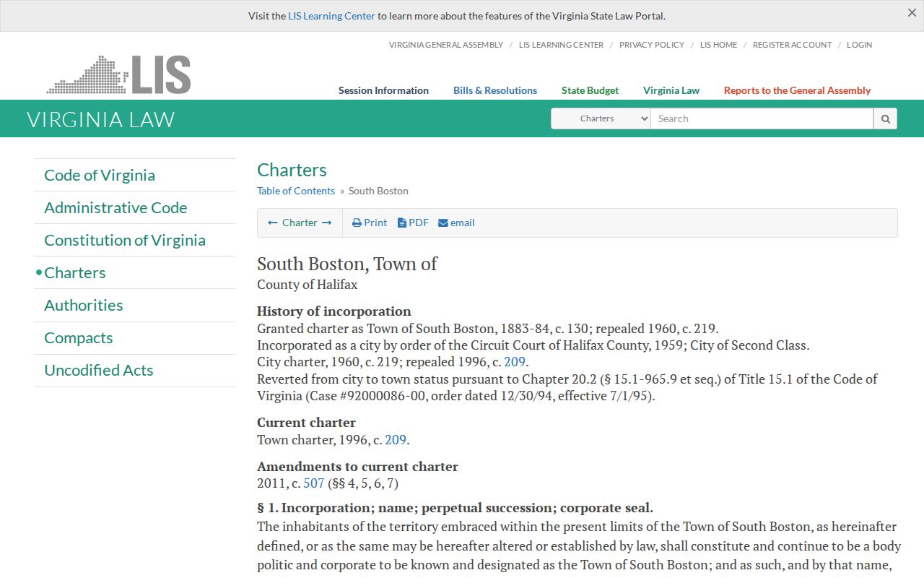The height and width of the screenshot is (578, 924).
Task: Click the search magnifier button
Action: (x=885, y=118)
